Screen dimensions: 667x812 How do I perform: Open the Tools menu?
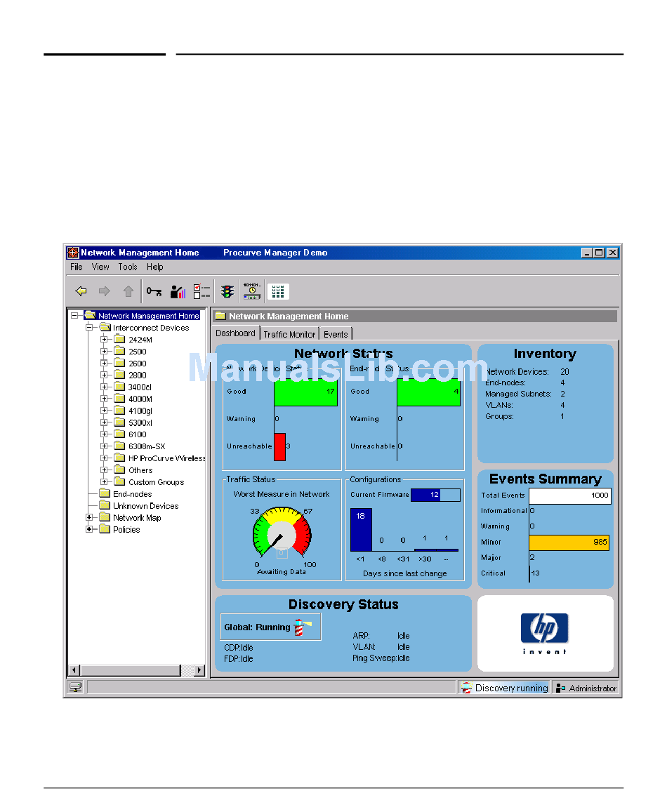pos(128,267)
